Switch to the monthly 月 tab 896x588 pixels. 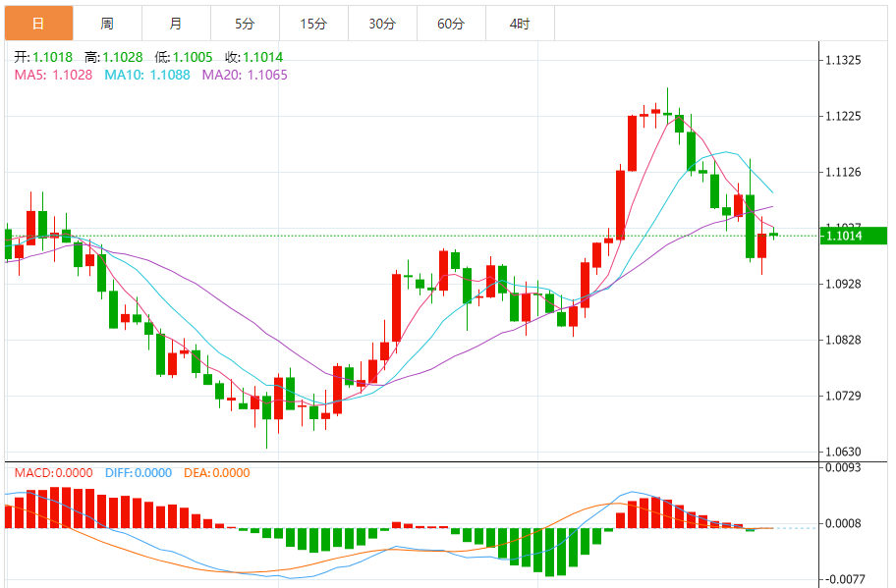(176, 24)
